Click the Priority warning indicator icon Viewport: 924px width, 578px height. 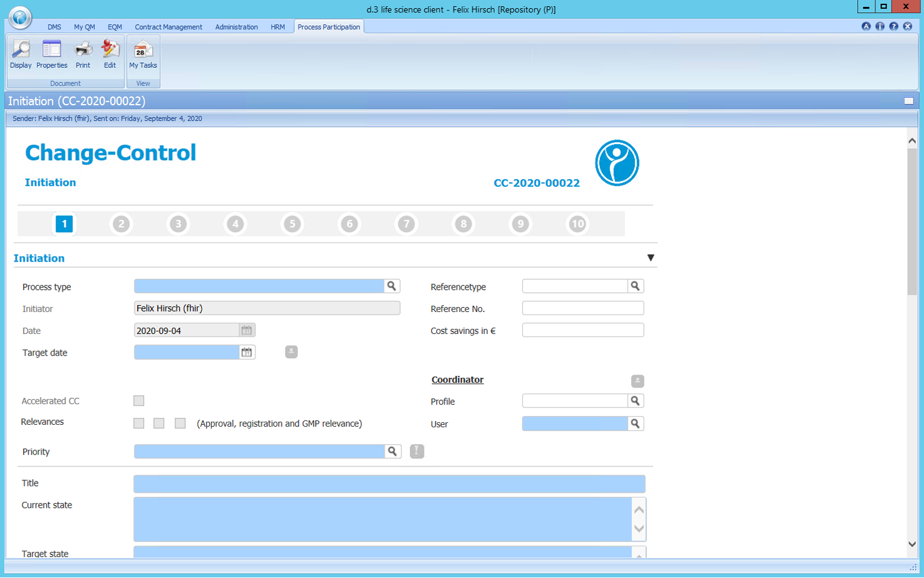click(416, 451)
